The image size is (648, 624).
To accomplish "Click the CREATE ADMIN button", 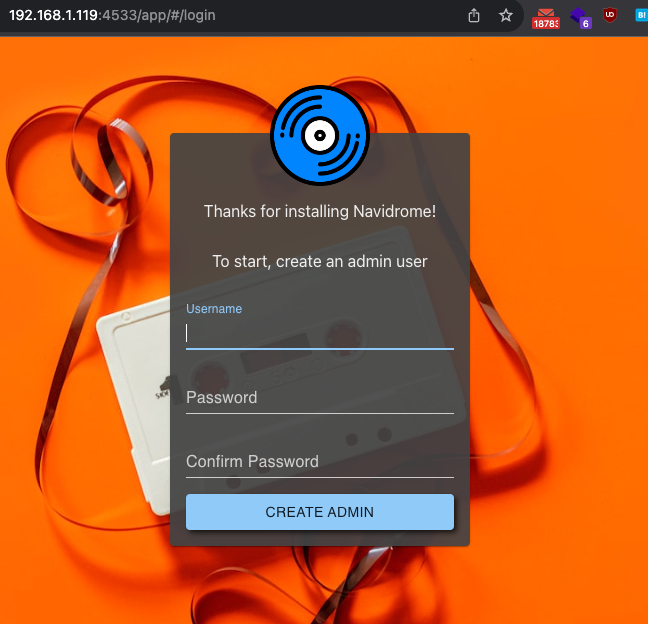I will pyautogui.click(x=320, y=512).
